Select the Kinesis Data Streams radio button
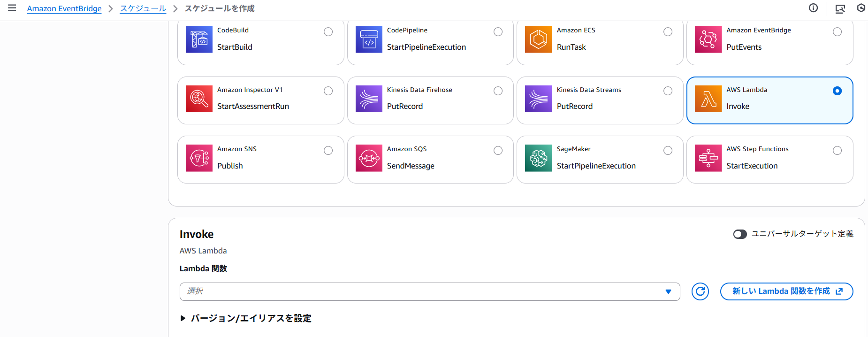Screen dimensions: 868x337 668,91
